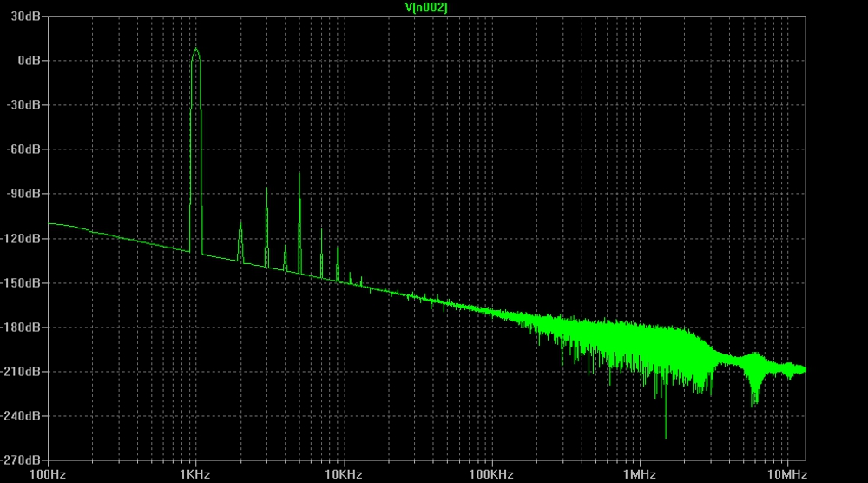Click the -180dB vertical axis label
Viewport: 868px width, 483px height.
coord(24,328)
